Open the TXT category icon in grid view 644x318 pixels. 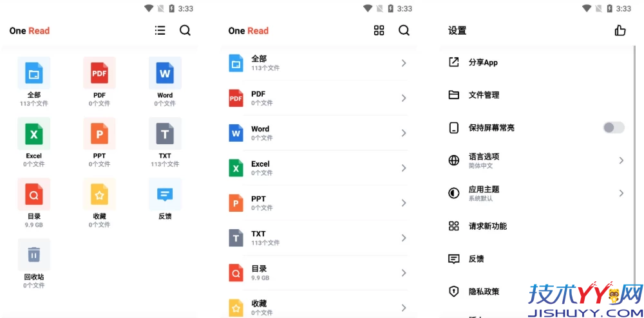pyautogui.click(x=165, y=134)
